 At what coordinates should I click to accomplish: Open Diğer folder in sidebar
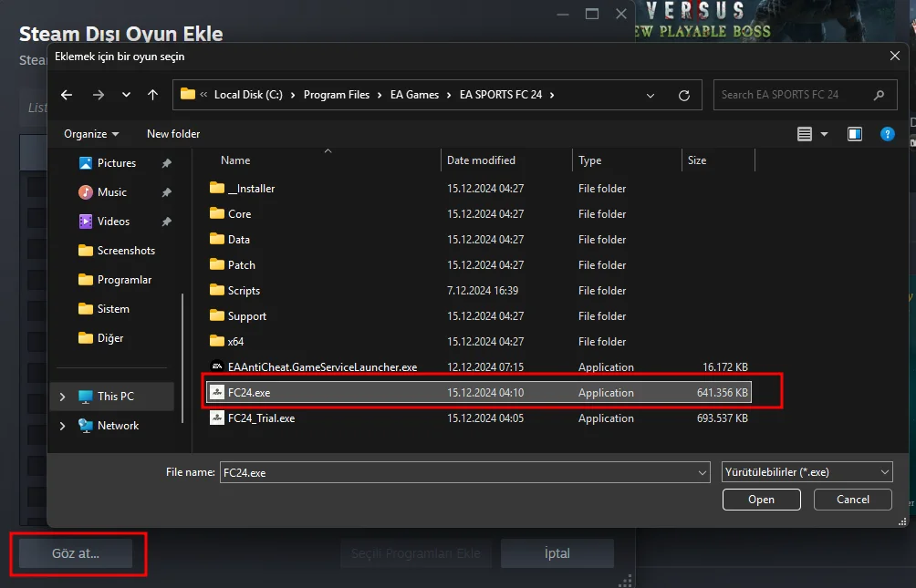pos(110,338)
